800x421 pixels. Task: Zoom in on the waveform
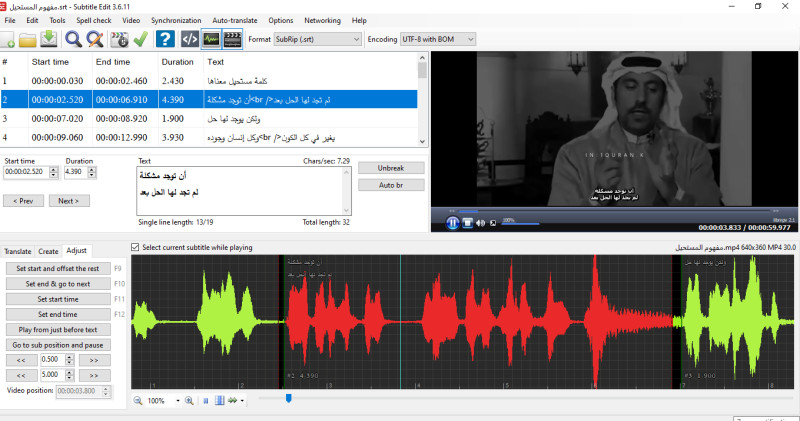pyautogui.click(x=188, y=400)
